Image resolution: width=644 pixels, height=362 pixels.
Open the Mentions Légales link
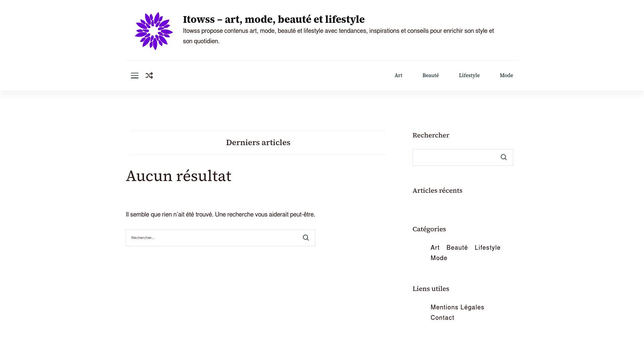(458, 307)
